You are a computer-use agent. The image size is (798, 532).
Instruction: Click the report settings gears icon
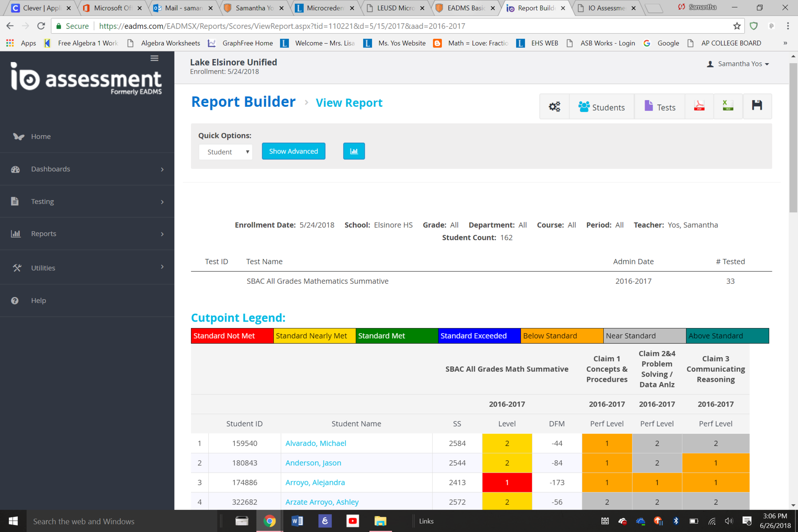pyautogui.click(x=554, y=107)
